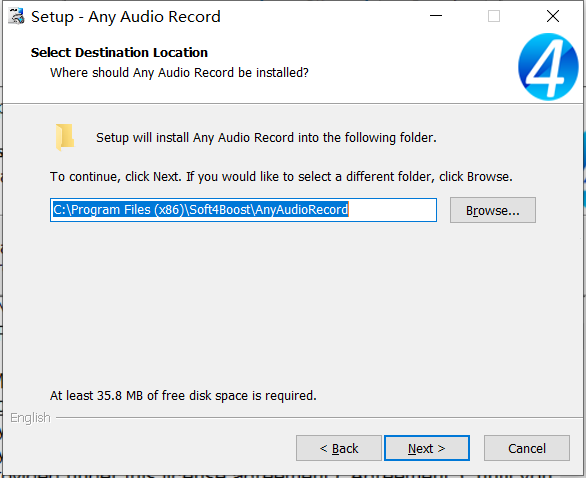
Task: Open the Browse... folder dialog
Action: pos(493,210)
